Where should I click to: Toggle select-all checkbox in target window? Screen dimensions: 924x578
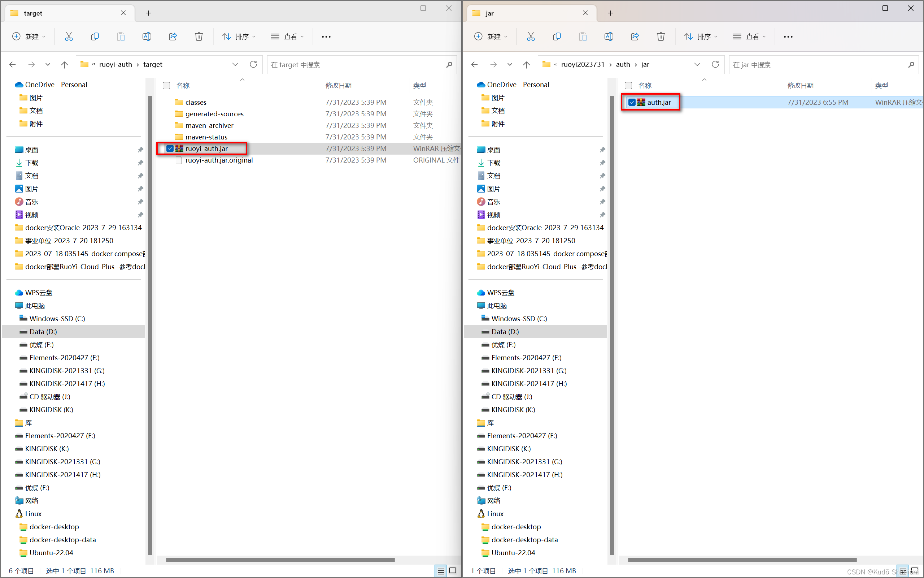point(166,86)
